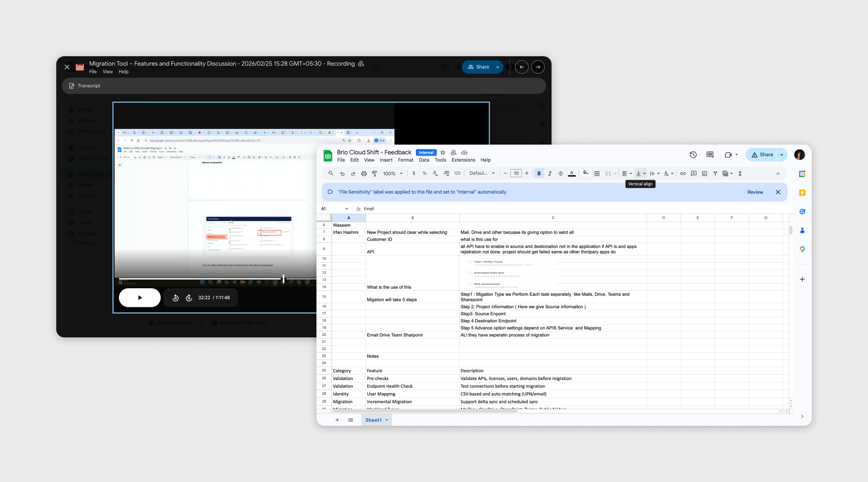This screenshot has height=482, width=868.
Task: Open the Format menu in Sheets
Action: pos(405,160)
